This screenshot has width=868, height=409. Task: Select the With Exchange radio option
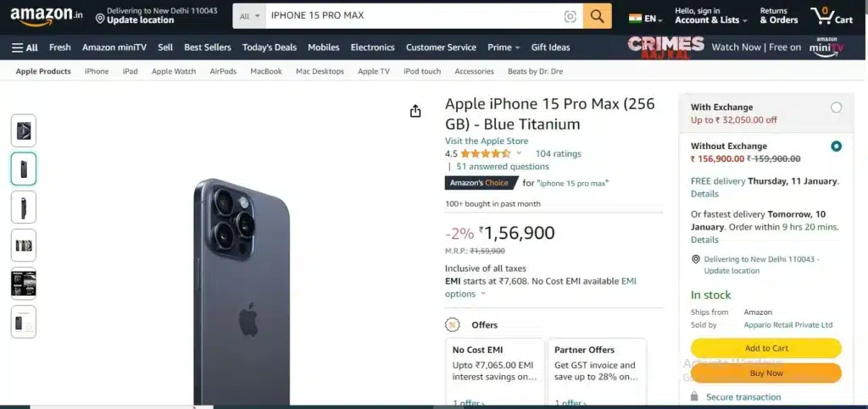[836, 108]
